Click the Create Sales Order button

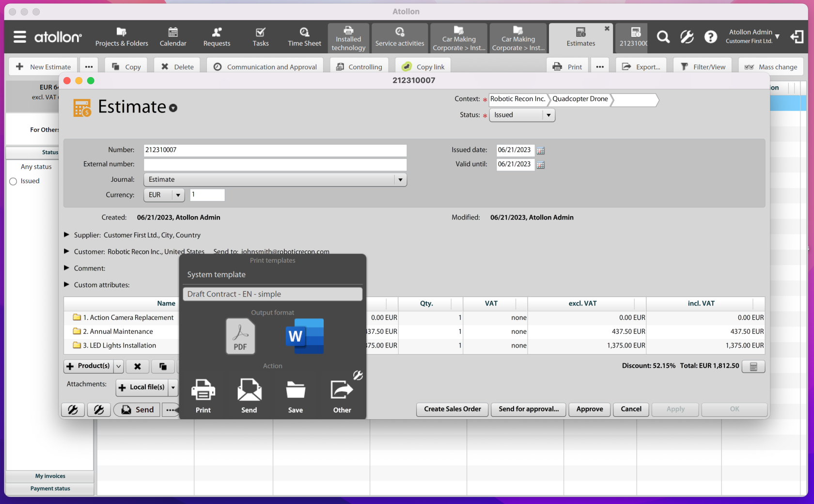point(453,409)
